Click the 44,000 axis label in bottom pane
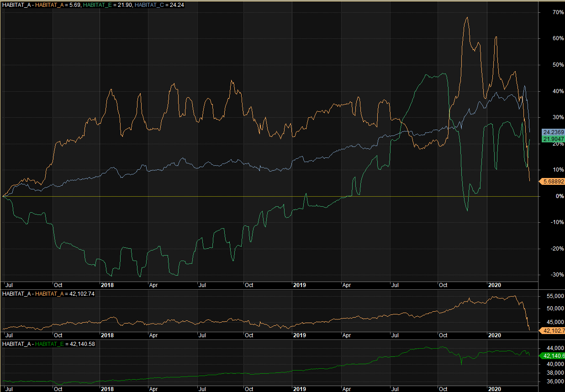This screenshot has width=565, height=392. coord(555,348)
